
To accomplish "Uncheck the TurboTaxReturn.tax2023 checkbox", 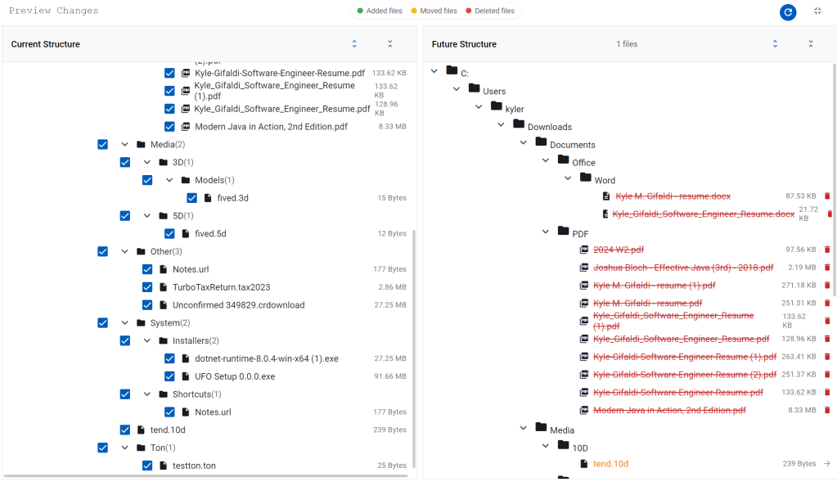I will click(147, 287).
